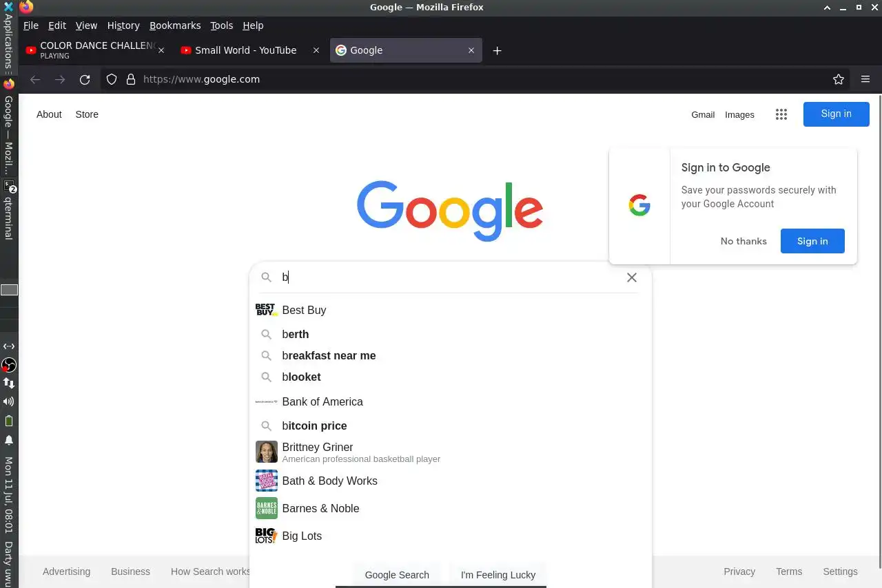Open the View menu
882x588 pixels.
86,25
